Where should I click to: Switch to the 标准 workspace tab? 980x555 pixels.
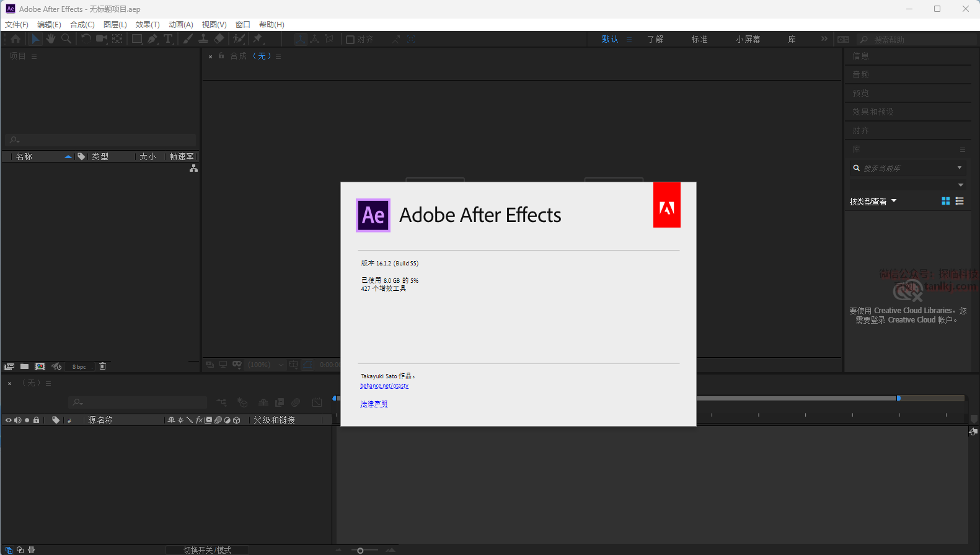coord(699,39)
